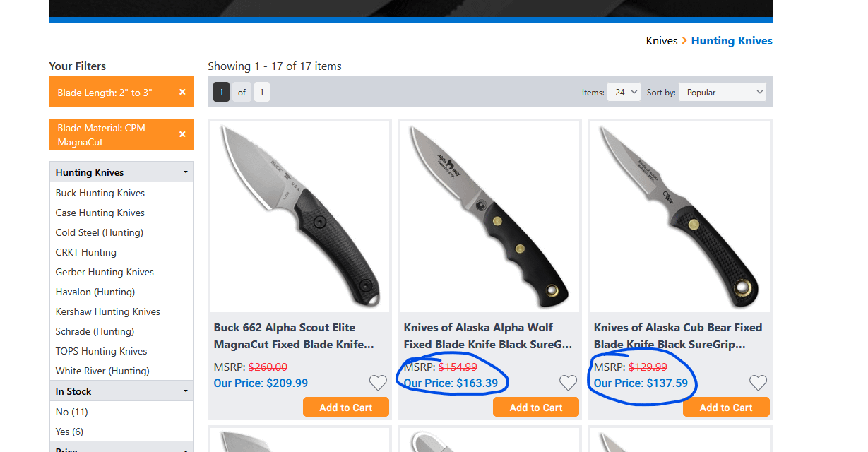Add Alpha Wolf knife to cart
Screen dimensions: 868x452
536,408
